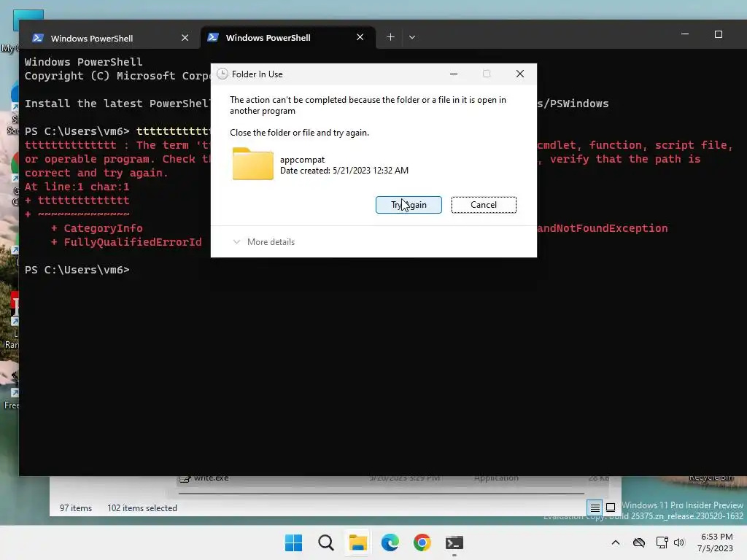
Task: Launch Google Chrome from the taskbar
Action: click(x=422, y=542)
